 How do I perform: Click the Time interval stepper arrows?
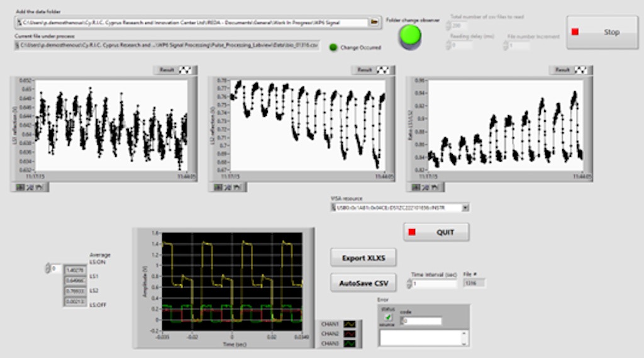point(409,284)
